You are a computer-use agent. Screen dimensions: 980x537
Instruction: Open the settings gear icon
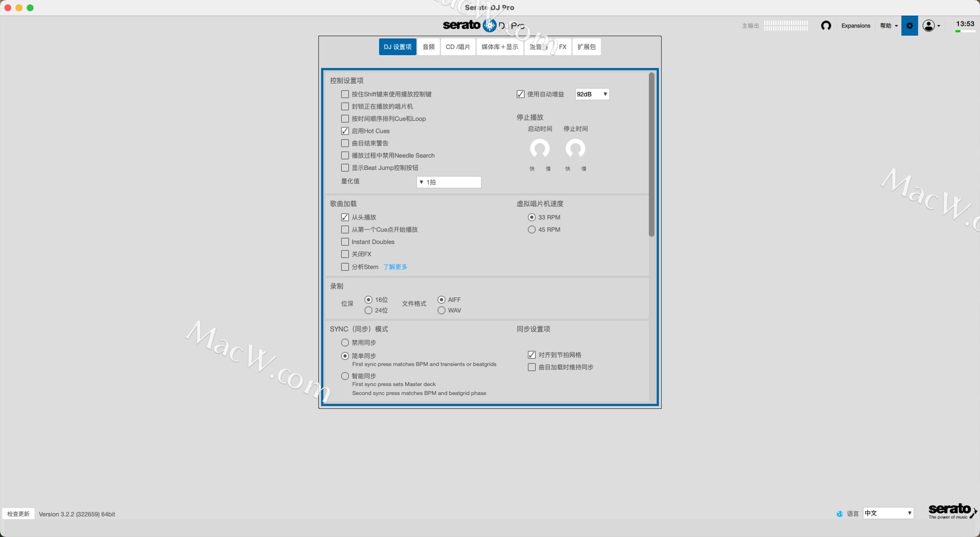(910, 25)
